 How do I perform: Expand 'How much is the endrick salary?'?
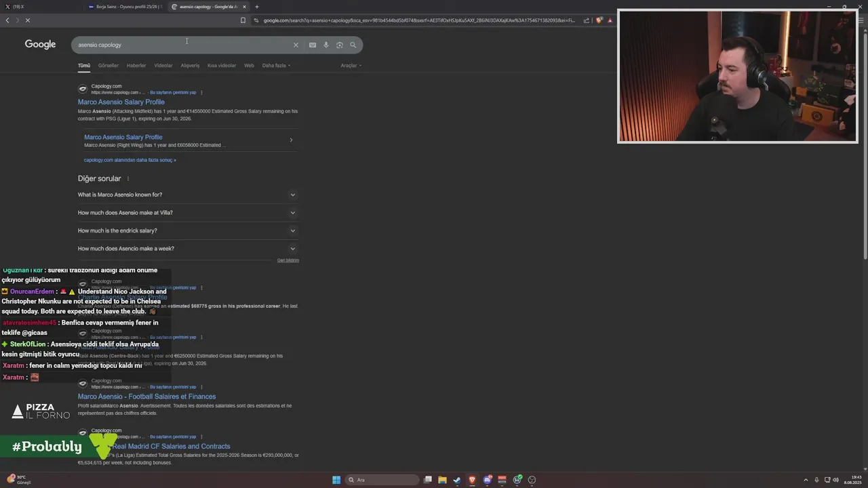pyautogui.click(x=188, y=230)
